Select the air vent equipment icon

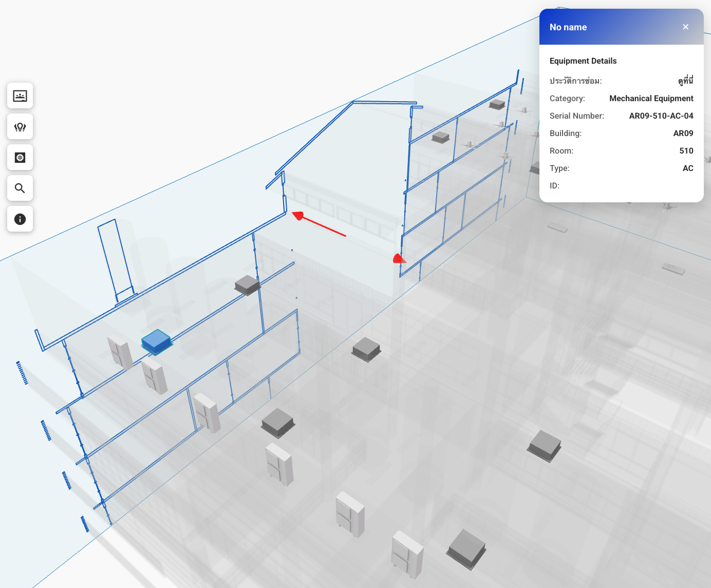tap(20, 157)
